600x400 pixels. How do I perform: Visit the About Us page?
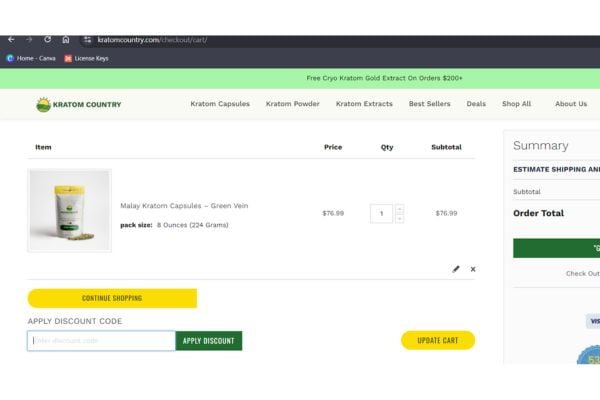point(571,104)
